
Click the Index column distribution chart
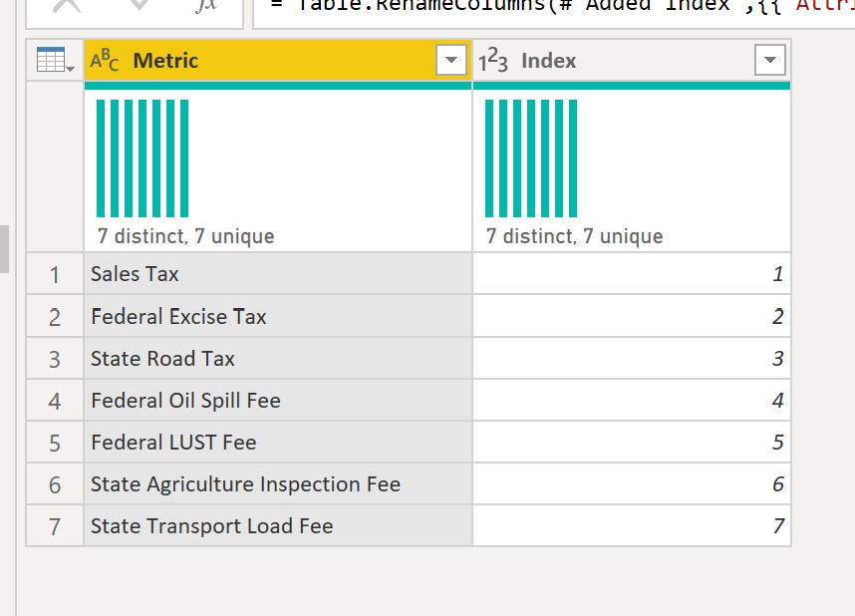coord(531,158)
